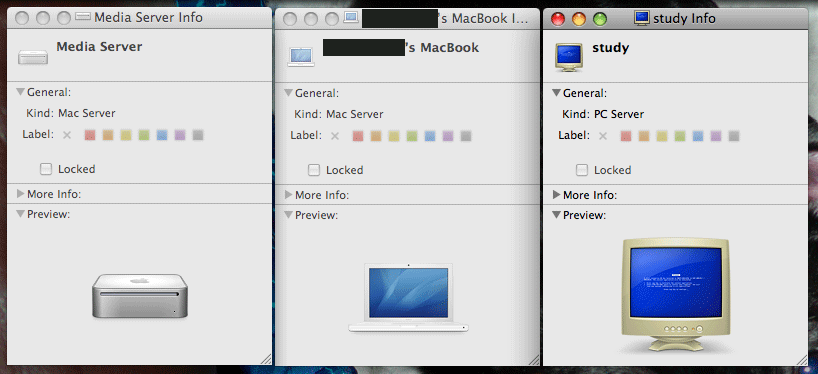Apply blue label in study Info
The width and height of the screenshot is (818, 374).
click(698, 136)
